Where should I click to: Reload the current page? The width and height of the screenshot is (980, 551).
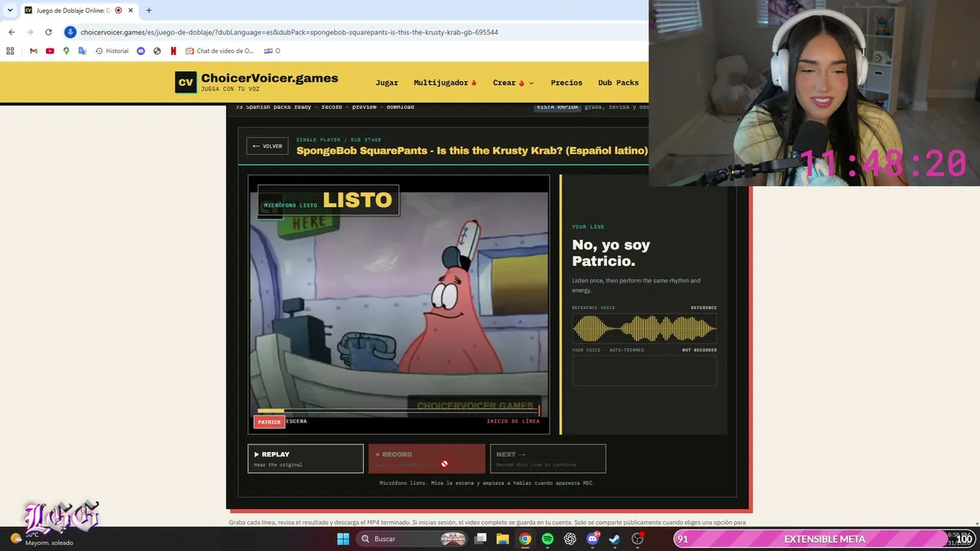(48, 32)
